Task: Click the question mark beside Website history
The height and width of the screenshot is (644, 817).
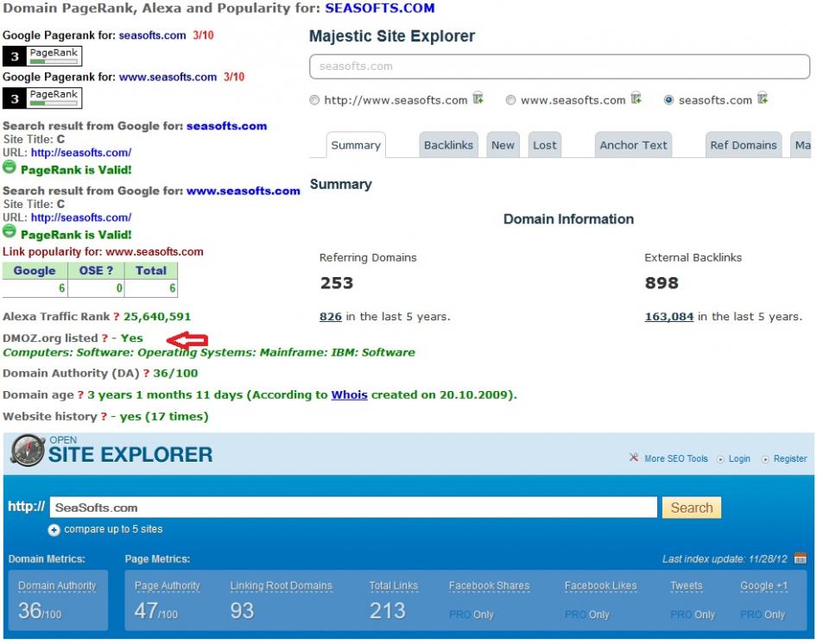Action: [x=104, y=417]
